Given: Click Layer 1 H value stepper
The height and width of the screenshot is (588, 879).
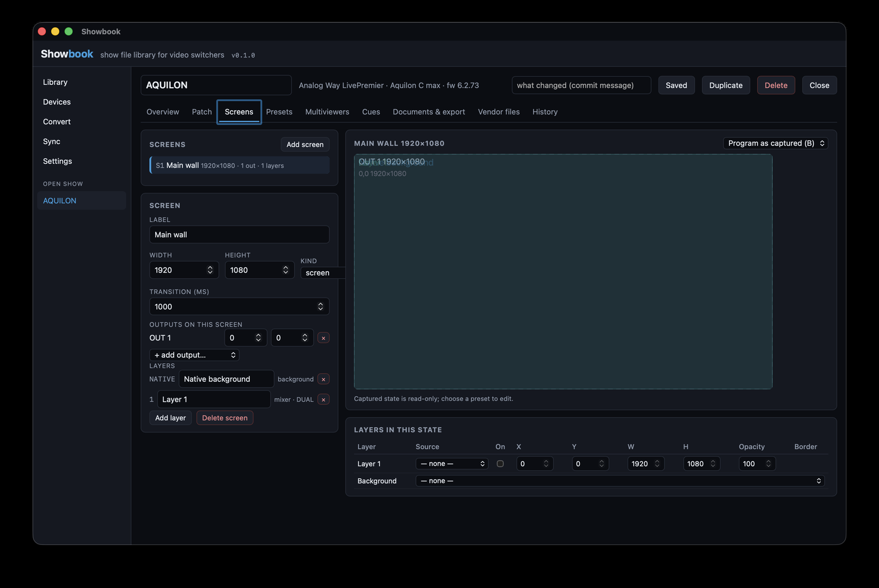Looking at the screenshot, I should [713, 464].
